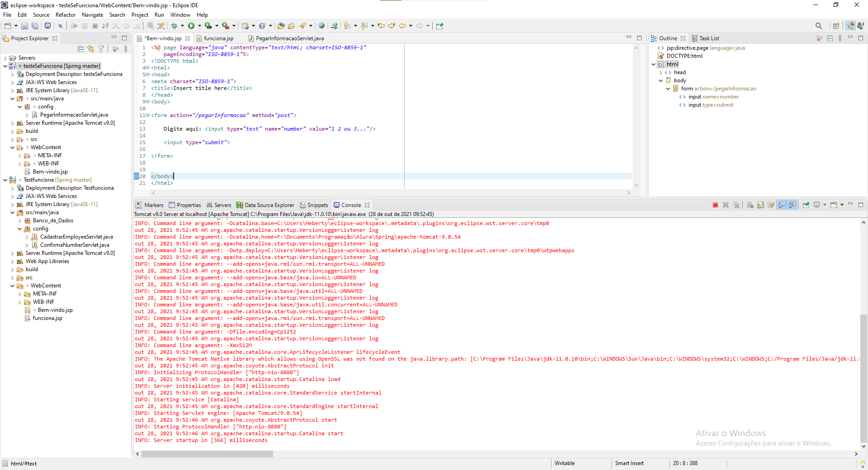
Task: Click the Console horizontal scrollbar thumb
Action: tap(207, 454)
